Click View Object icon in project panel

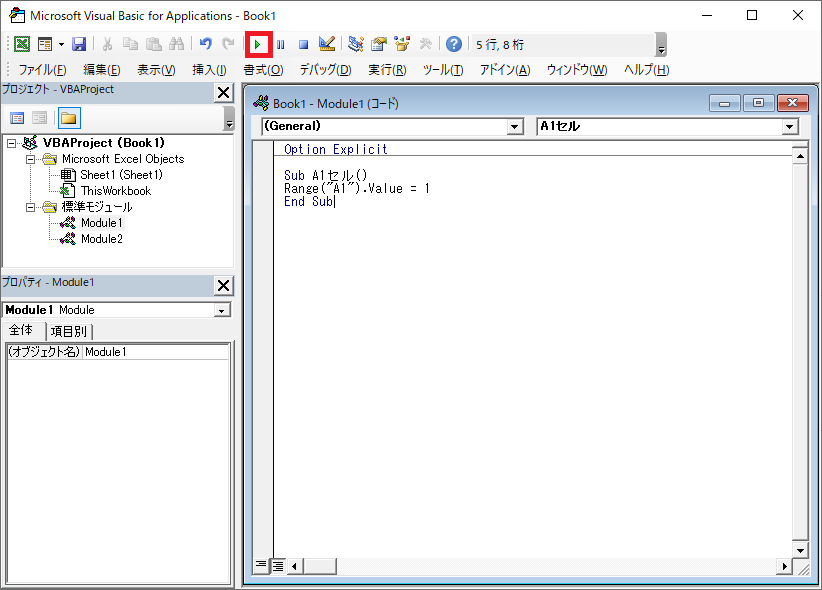[x=40, y=118]
